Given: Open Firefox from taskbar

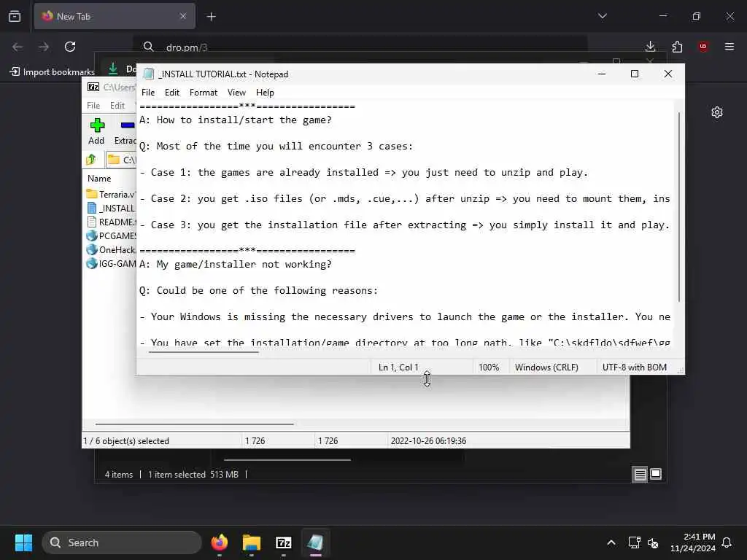Looking at the screenshot, I should point(219,542).
